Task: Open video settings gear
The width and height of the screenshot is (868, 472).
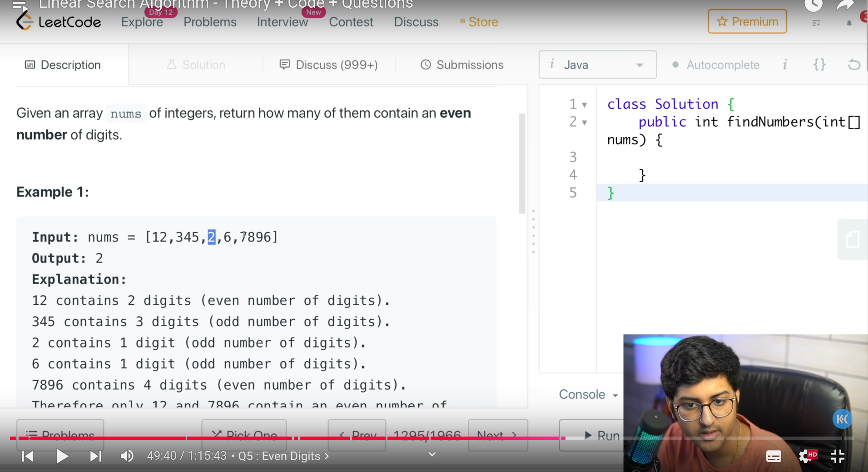Action: [806, 456]
